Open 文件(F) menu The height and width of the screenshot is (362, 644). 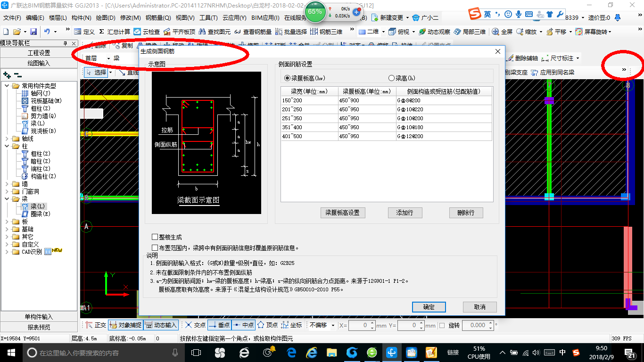point(12,18)
